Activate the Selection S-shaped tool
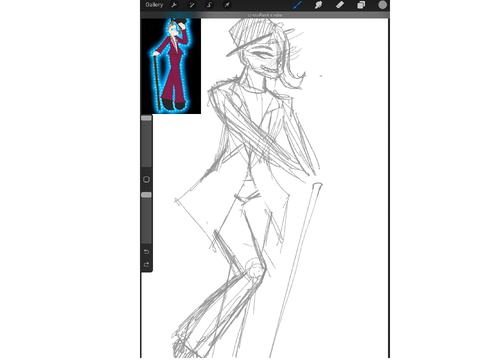 click(x=209, y=5)
